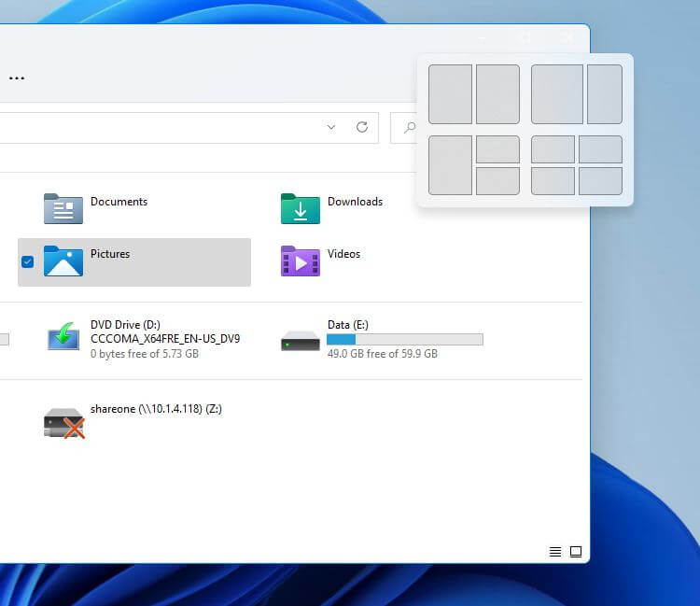
Task: Select the Data (E:) drive icon
Action: coord(301,341)
